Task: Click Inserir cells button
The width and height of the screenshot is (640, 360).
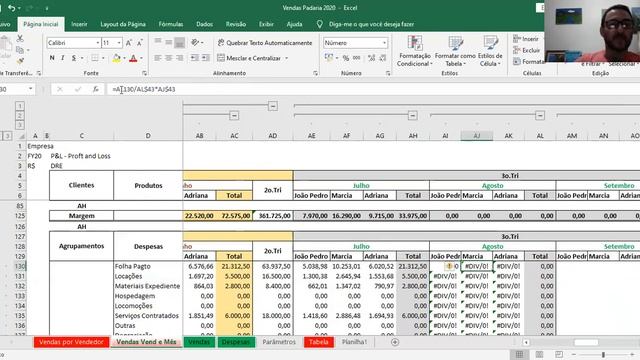Action: pyautogui.click(x=526, y=39)
